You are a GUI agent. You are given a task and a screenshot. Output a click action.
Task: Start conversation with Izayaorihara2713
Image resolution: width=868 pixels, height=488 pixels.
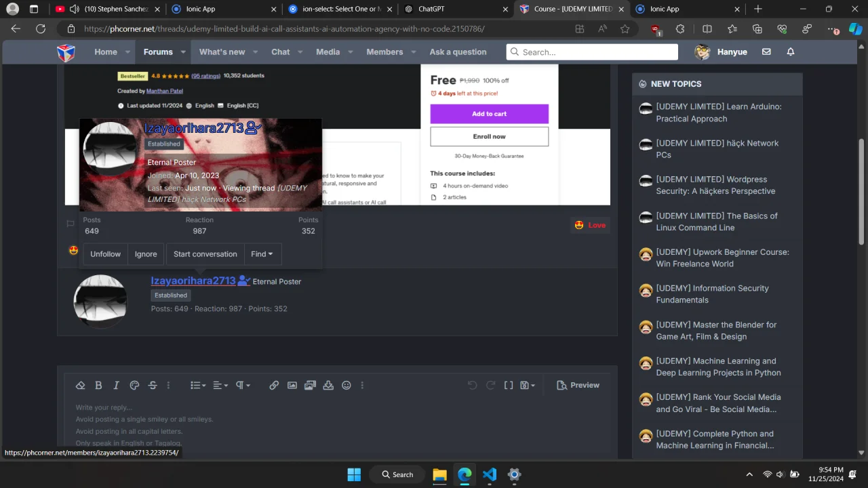(x=205, y=254)
